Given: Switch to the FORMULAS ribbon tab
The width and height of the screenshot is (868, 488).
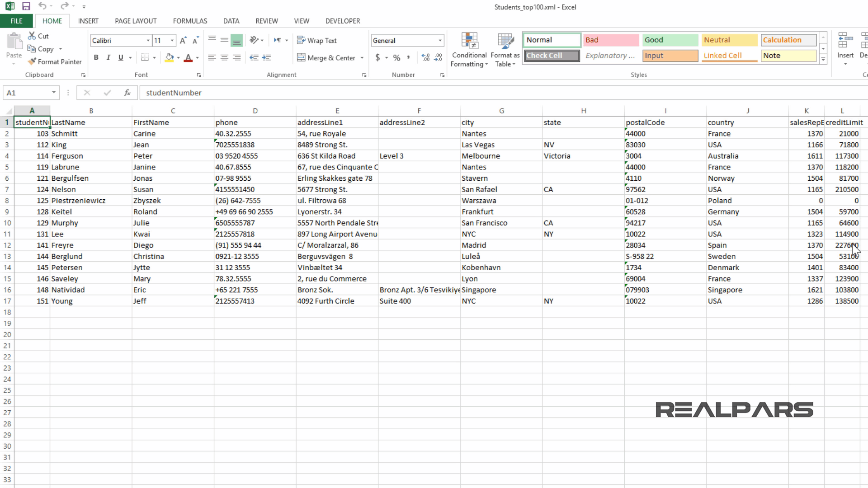Looking at the screenshot, I should (190, 21).
